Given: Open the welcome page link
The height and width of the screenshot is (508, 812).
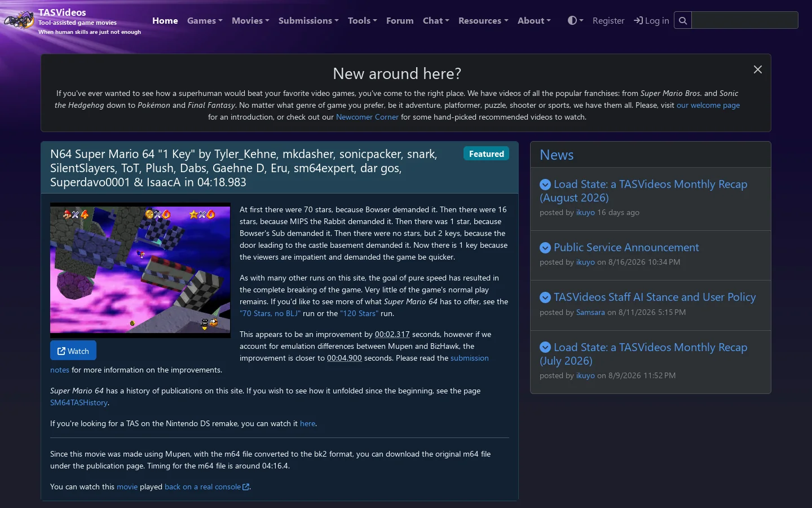Looking at the screenshot, I should coord(708,106).
